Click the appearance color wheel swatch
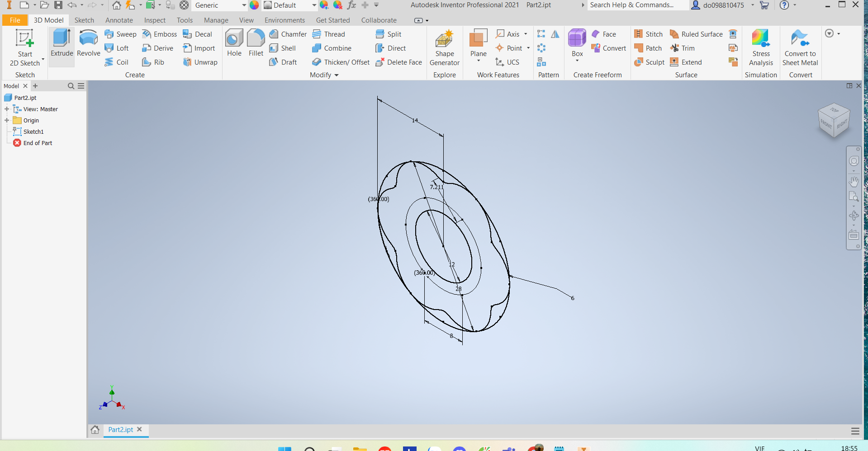Image resolution: width=868 pixels, height=451 pixels. click(254, 5)
